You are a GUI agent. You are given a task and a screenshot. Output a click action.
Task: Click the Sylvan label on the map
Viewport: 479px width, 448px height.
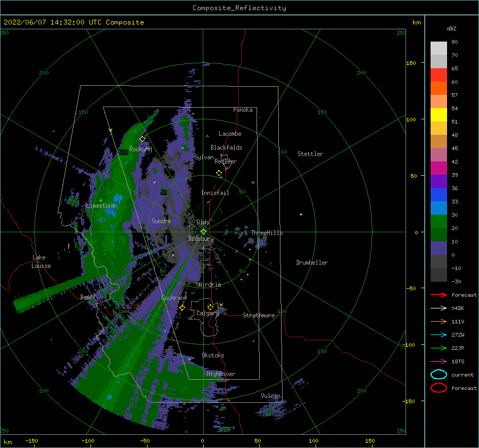coord(204,157)
